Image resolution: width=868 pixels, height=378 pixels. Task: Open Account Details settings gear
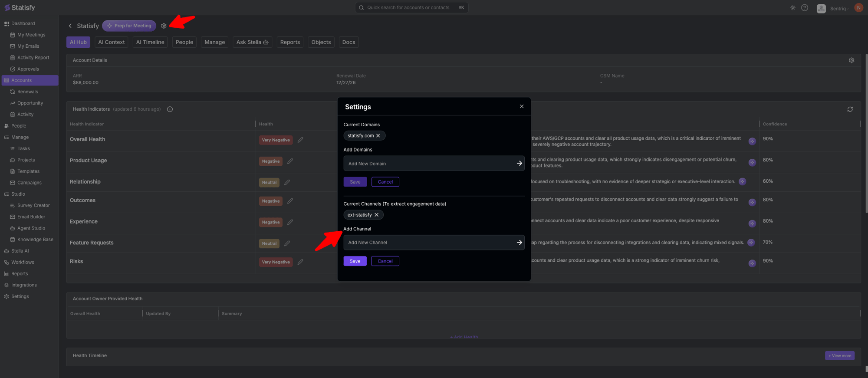pos(852,60)
